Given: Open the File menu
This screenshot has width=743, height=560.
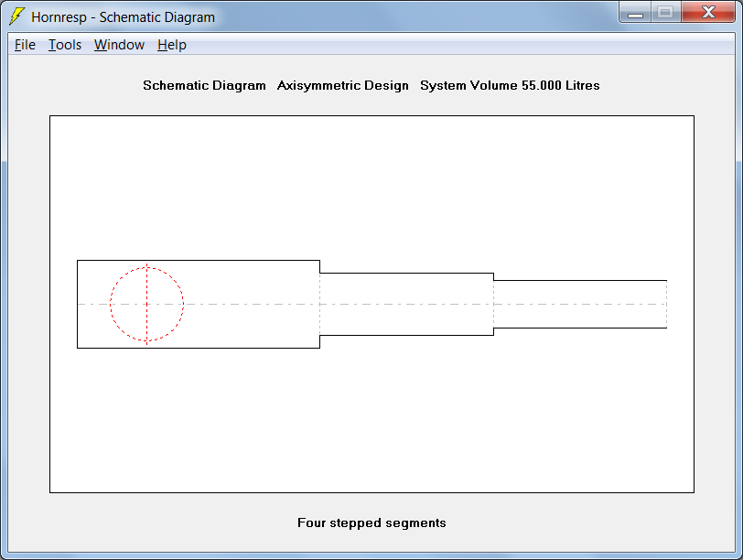Looking at the screenshot, I should 25,45.
